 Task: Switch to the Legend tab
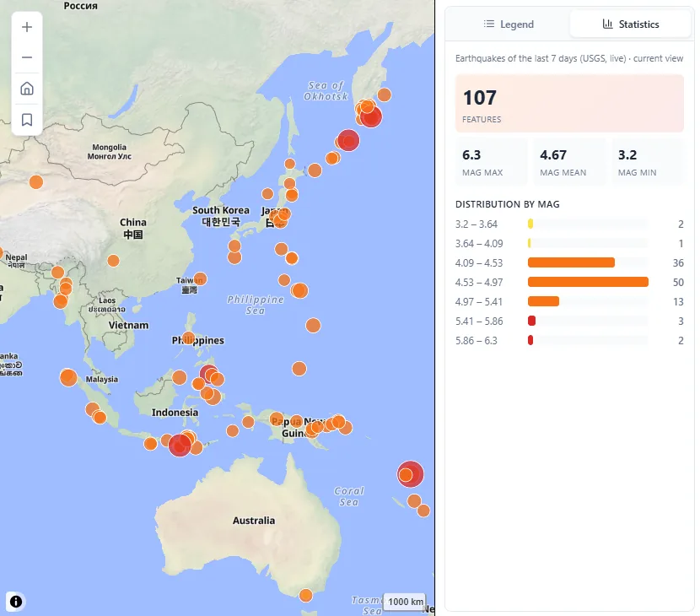pos(509,24)
